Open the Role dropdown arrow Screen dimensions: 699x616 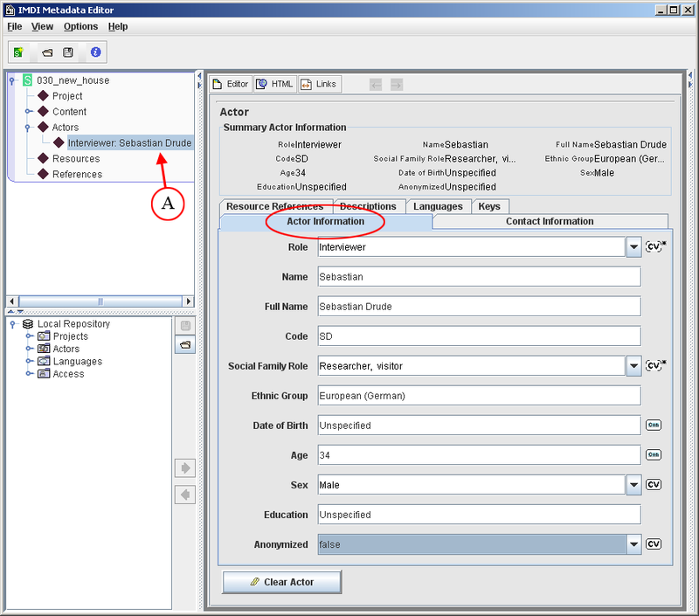tap(633, 247)
